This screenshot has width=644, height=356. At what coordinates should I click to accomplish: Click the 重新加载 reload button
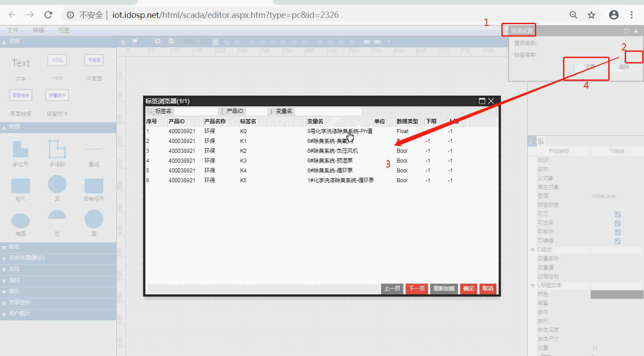coord(444,289)
